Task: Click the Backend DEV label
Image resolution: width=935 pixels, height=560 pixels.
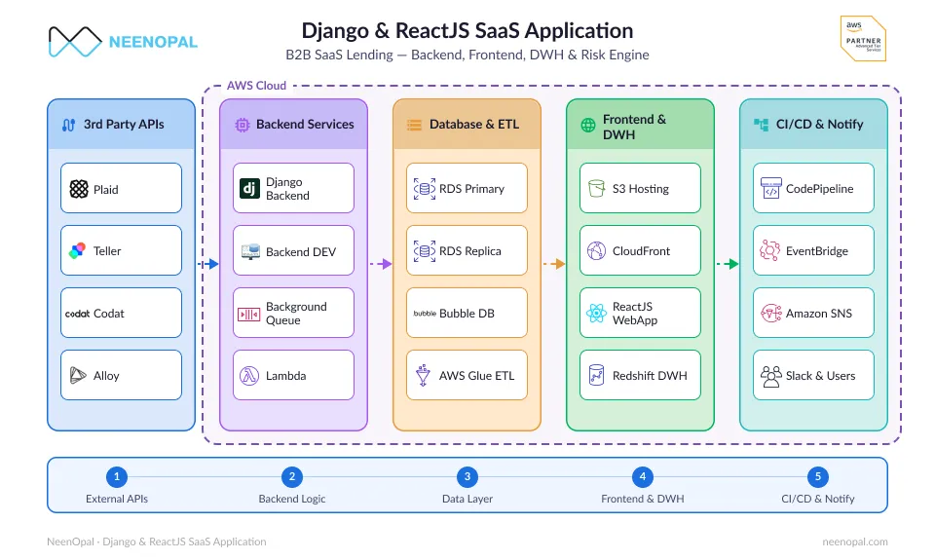Action: [x=301, y=251]
